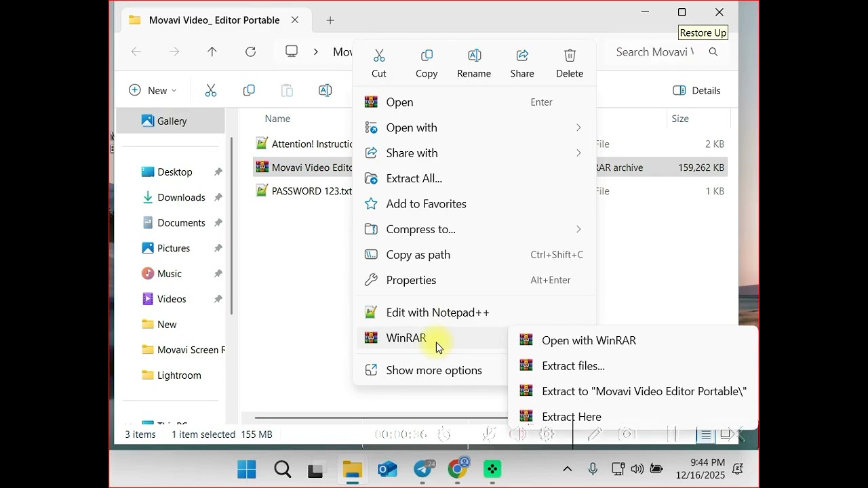Screen dimensions: 868x488
Task: Click the monitor icon in the address bar
Action: 292,52
